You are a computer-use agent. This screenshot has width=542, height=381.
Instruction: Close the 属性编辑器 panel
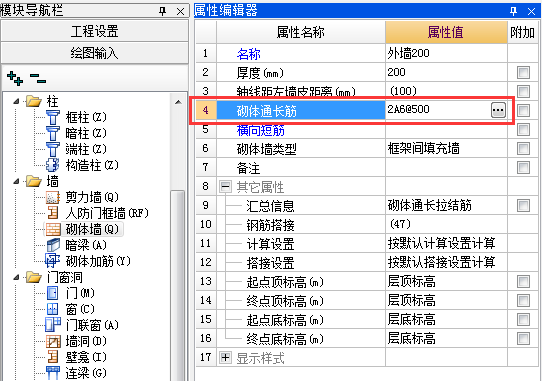(531, 11)
